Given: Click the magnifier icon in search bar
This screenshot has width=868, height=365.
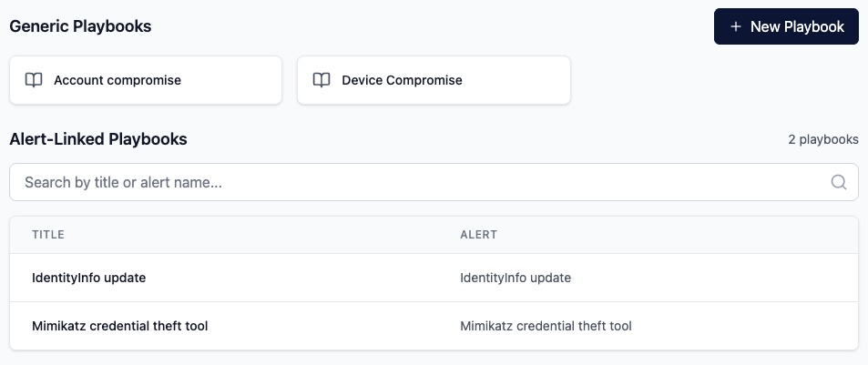Looking at the screenshot, I should (839, 182).
